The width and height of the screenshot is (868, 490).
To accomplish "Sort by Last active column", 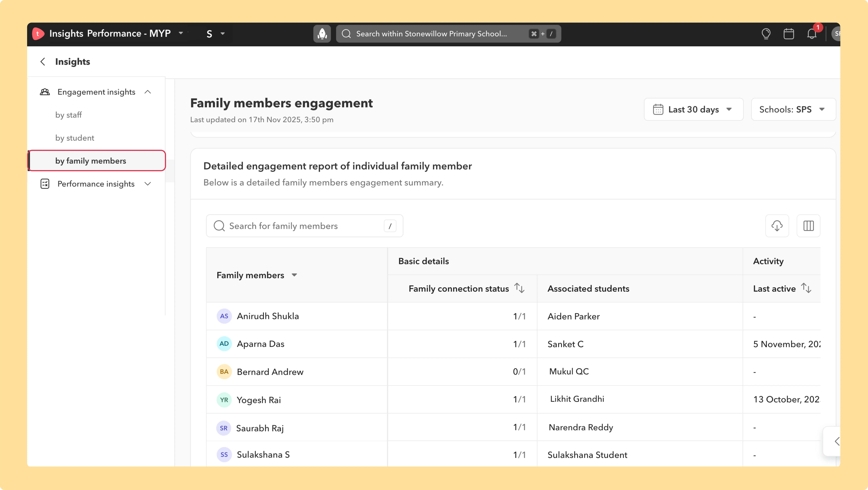I will [806, 288].
